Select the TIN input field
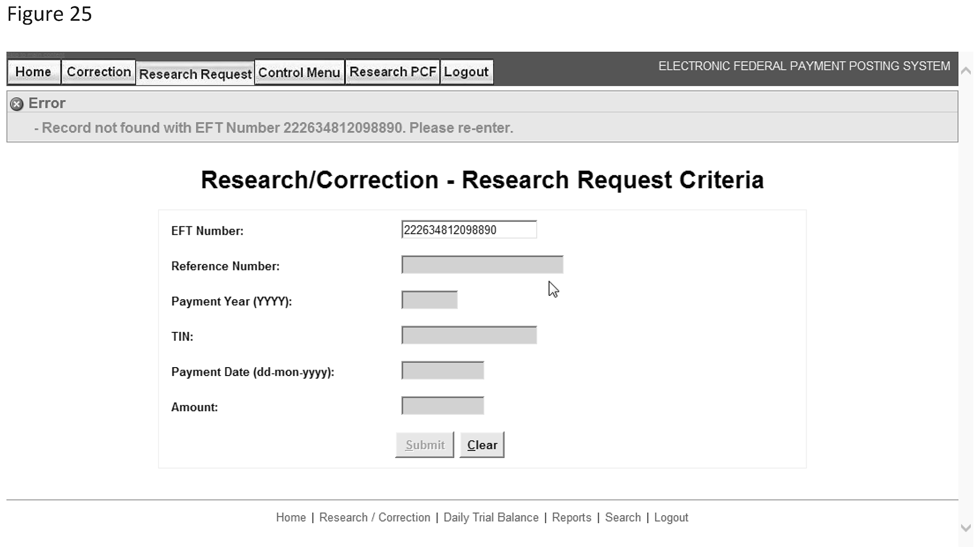Screen dimensions: 980x548 point(469,335)
